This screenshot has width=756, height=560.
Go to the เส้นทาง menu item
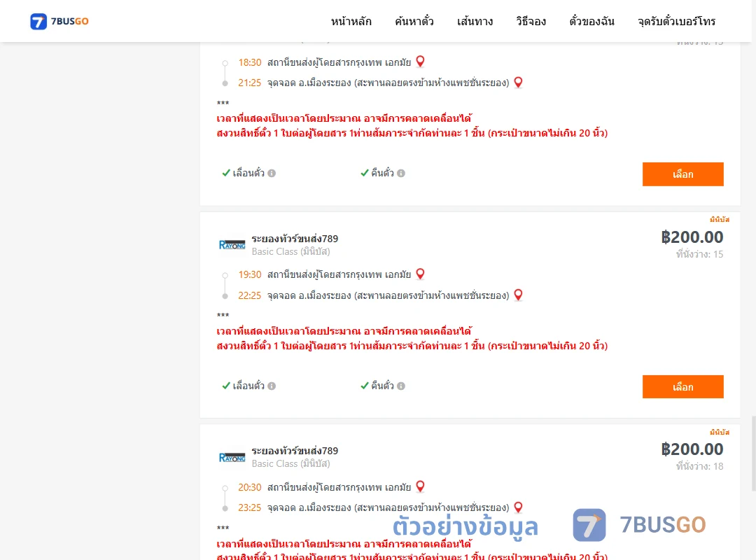click(475, 21)
